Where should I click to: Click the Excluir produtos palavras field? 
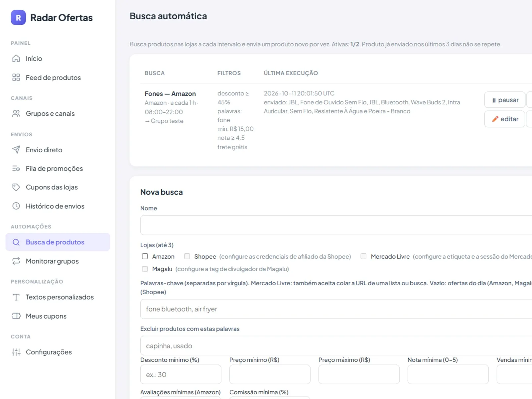[x=336, y=346]
